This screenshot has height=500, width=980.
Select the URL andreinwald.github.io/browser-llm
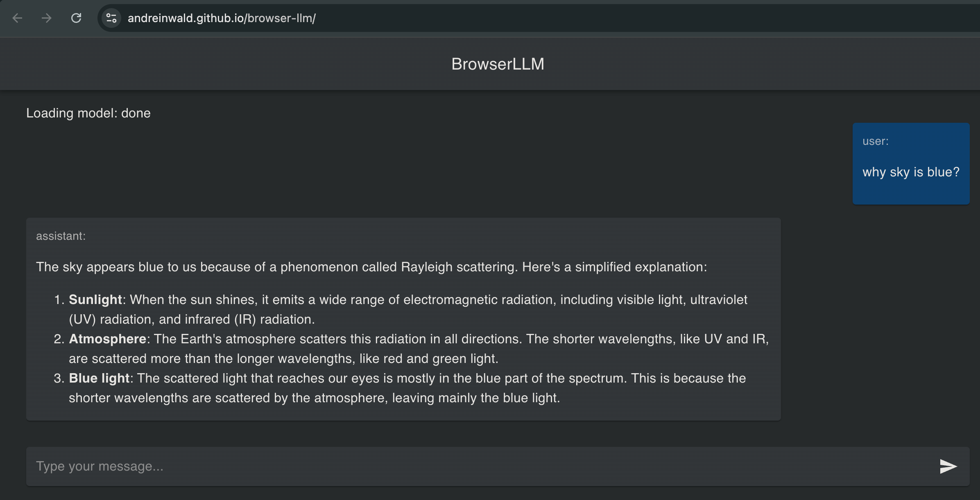[221, 18]
